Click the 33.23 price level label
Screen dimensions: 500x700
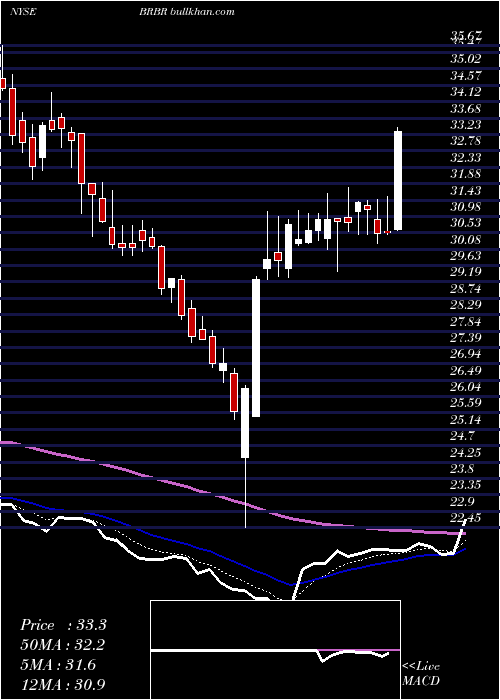[x=465, y=125]
